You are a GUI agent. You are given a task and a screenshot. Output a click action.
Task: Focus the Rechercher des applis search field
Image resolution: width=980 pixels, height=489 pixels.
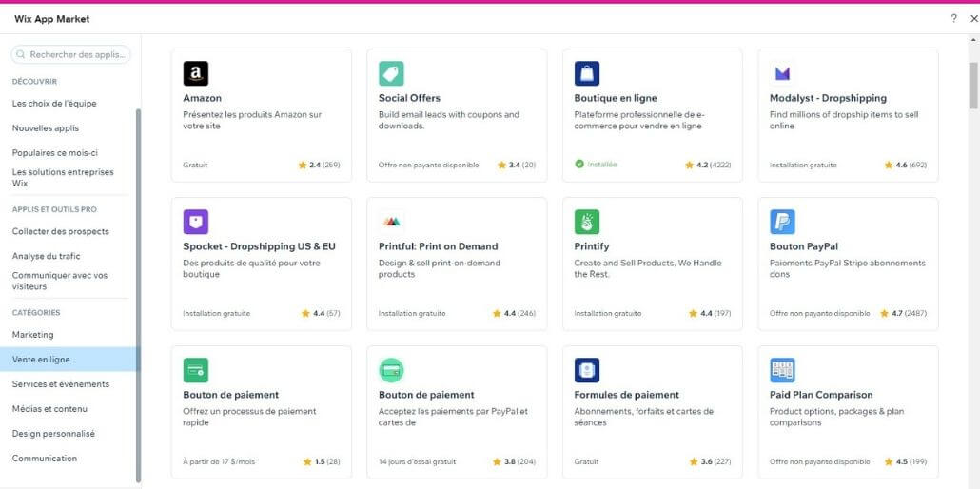pos(70,54)
